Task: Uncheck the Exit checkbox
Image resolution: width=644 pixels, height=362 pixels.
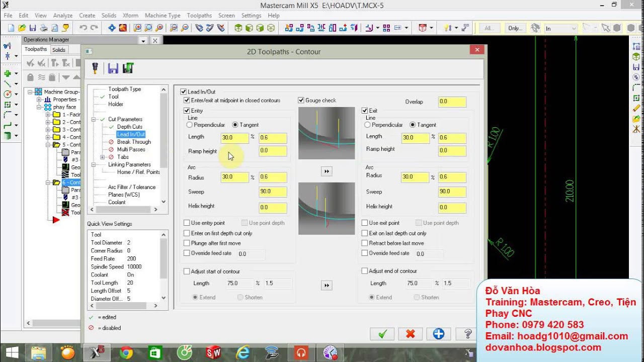Action: click(x=365, y=111)
